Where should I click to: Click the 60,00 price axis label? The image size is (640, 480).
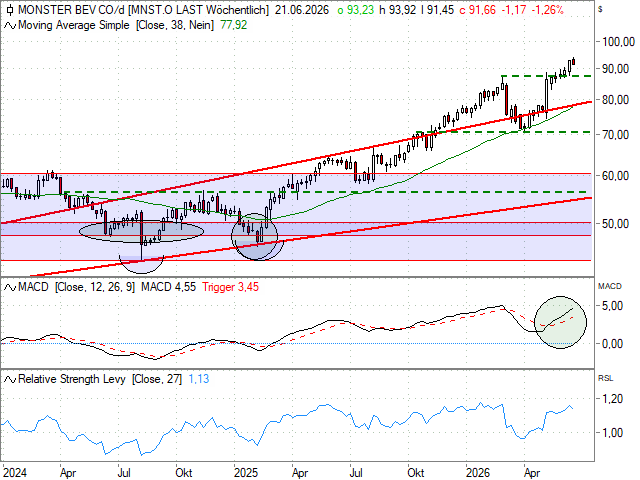[615, 176]
